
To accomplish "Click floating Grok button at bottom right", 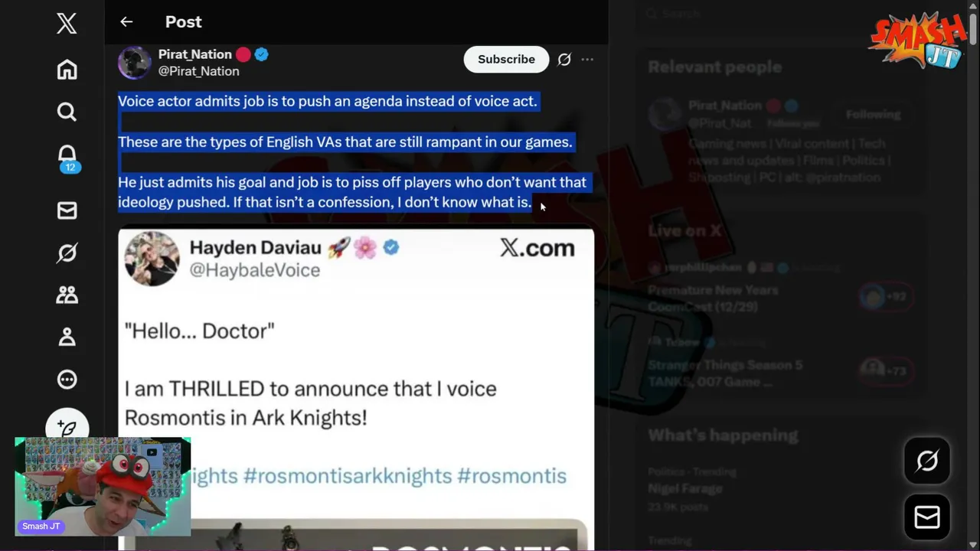I will pos(927,461).
